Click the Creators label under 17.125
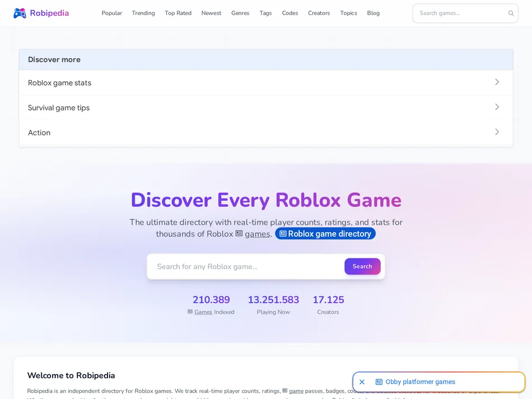 [x=328, y=312]
